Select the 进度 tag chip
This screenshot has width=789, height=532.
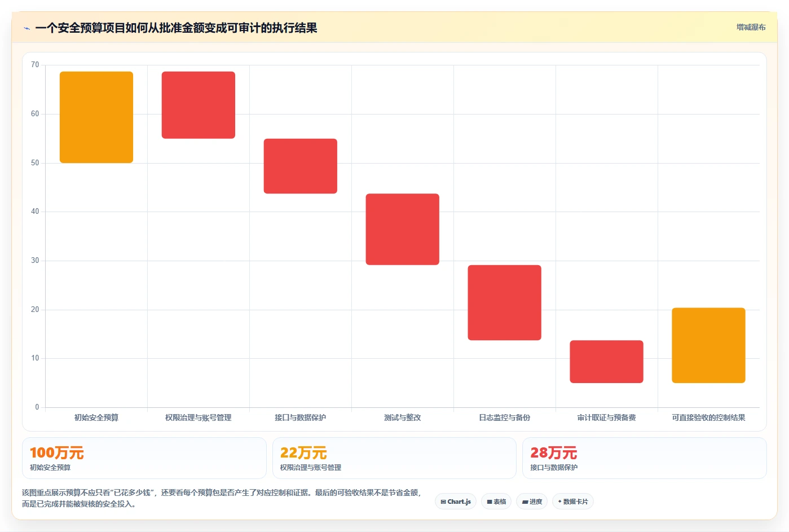click(532, 502)
